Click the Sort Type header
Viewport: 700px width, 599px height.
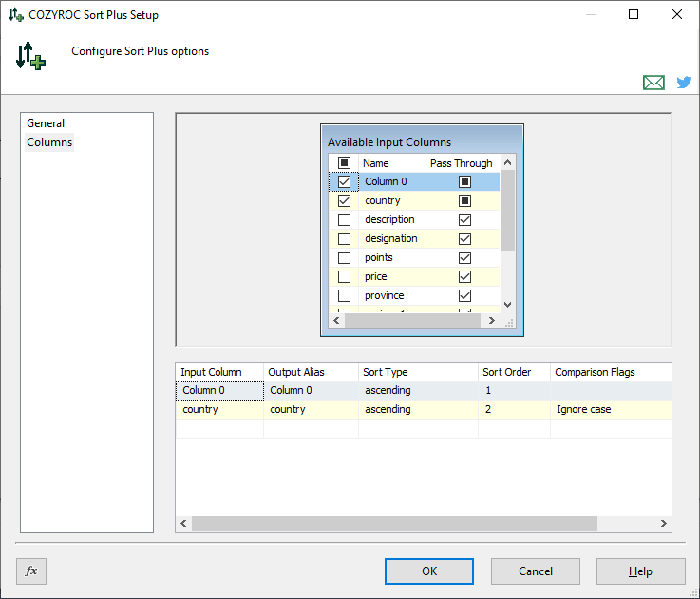pos(418,372)
